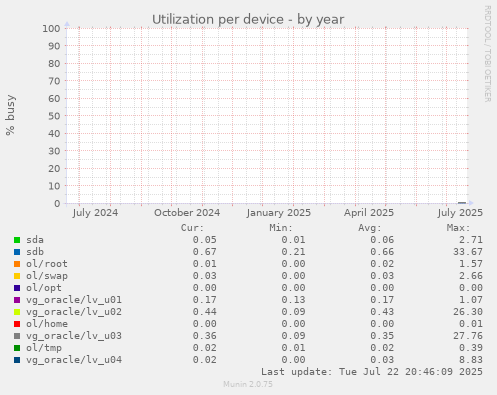The width and height of the screenshot is (497, 395).
Task: Click the graph title Utilization per device
Action: tap(248, 20)
